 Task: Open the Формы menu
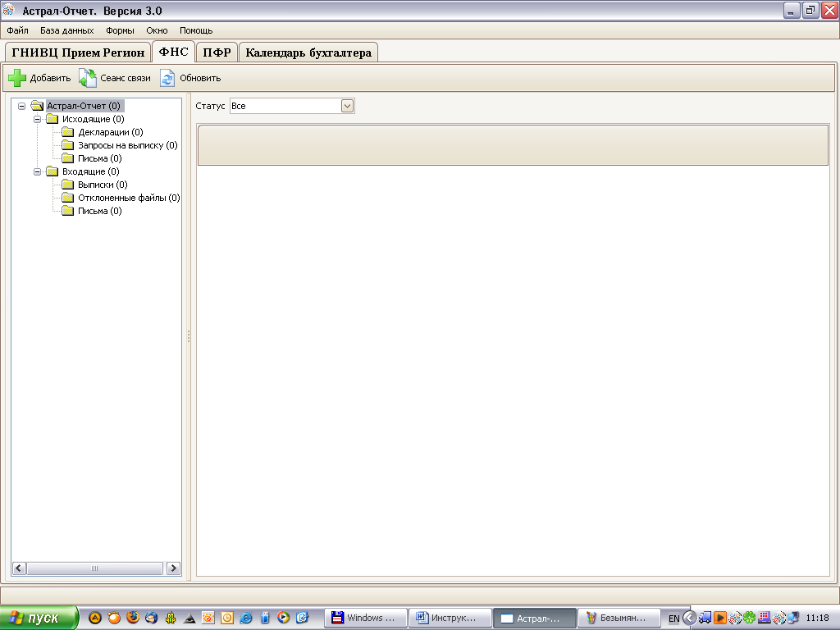coord(120,30)
